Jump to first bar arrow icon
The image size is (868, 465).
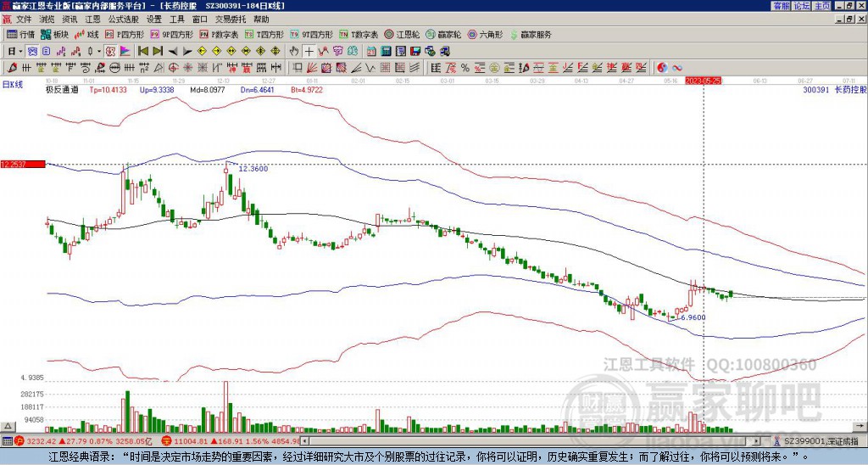click(142, 51)
